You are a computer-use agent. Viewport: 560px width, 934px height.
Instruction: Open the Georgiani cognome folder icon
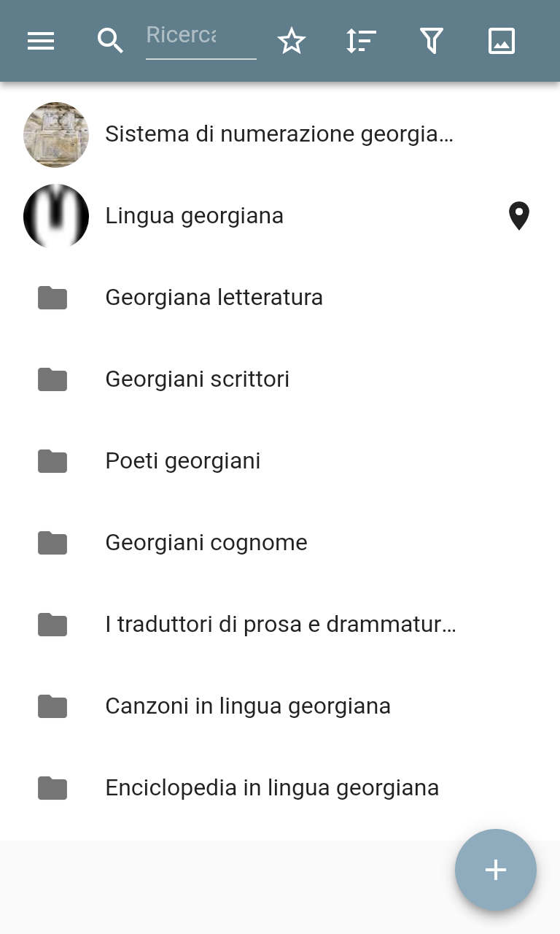point(52,543)
